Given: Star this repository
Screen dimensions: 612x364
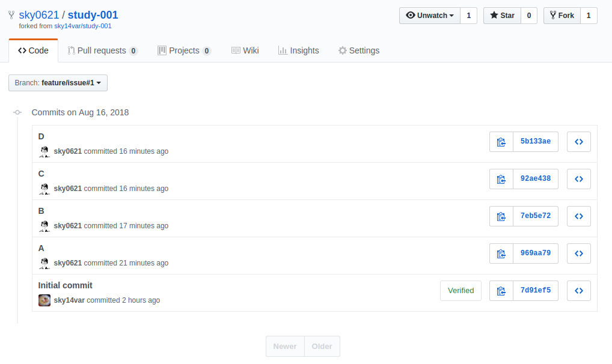Looking at the screenshot, I should (503, 16).
